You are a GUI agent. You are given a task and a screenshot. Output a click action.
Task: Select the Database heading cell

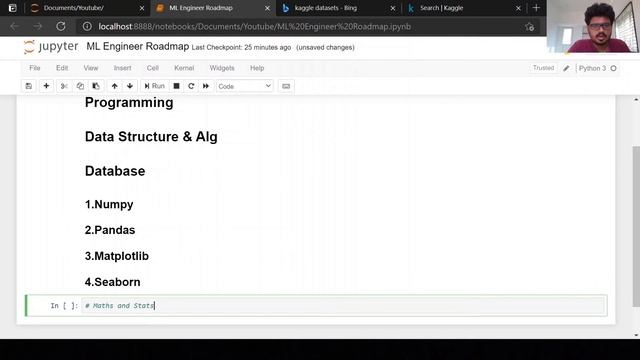[115, 171]
